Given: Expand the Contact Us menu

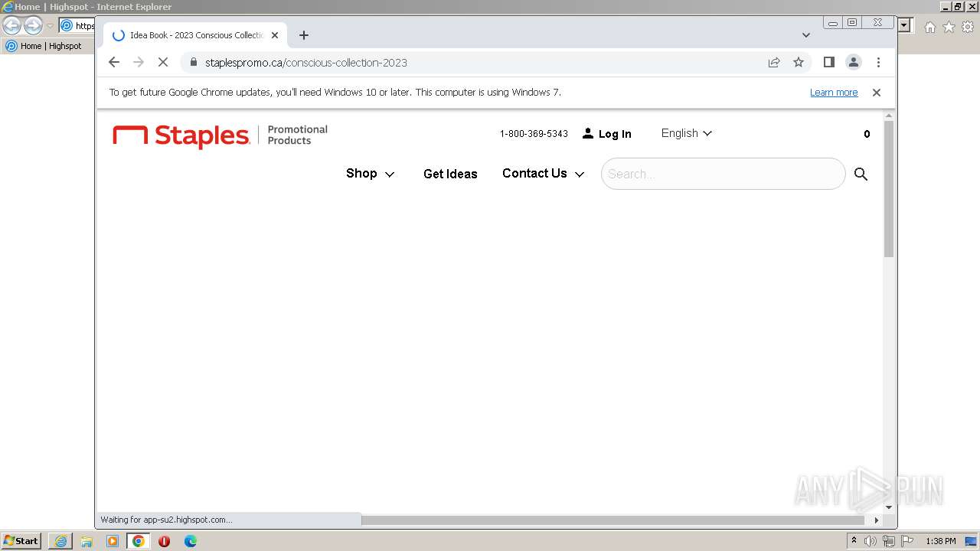Looking at the screenshot, I should click(543, 174).
